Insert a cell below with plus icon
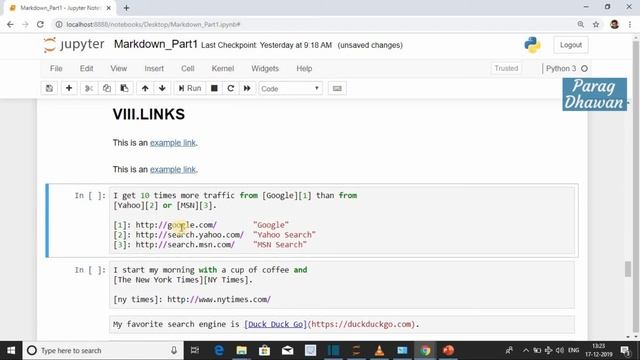640x360 pixels. pos(69,88)
